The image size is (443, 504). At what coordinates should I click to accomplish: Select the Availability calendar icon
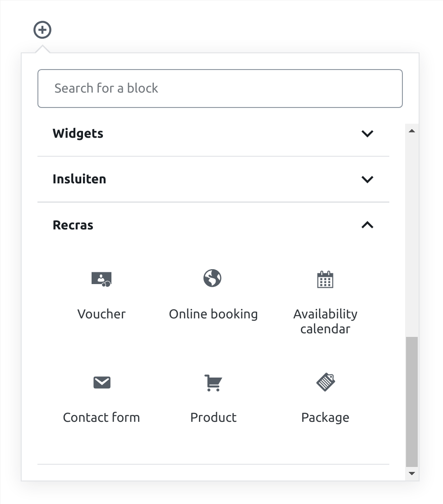tap(325, 279)
